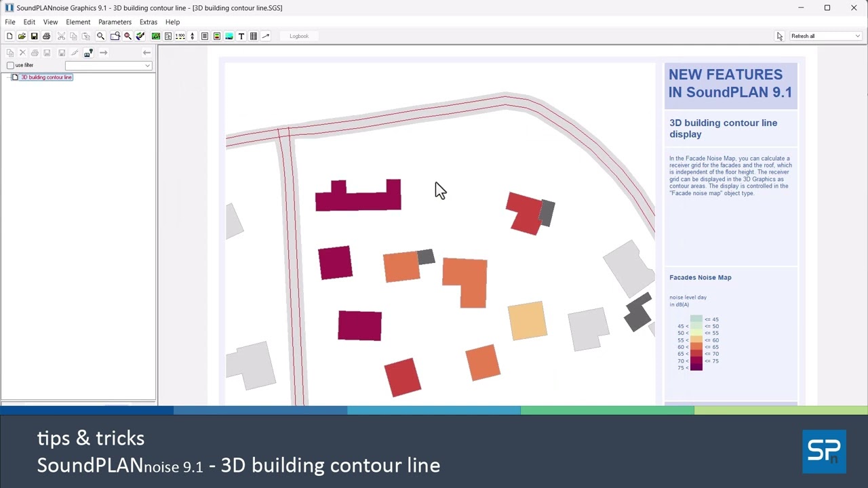The height and width of the screenshot is (488, 868).
Task: Click the map-pin icon in the tree toolbar
Action: click(89, 52)
